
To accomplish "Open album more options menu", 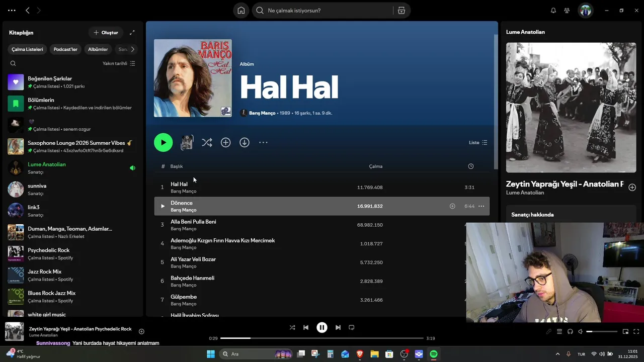I will coord(263,143).
